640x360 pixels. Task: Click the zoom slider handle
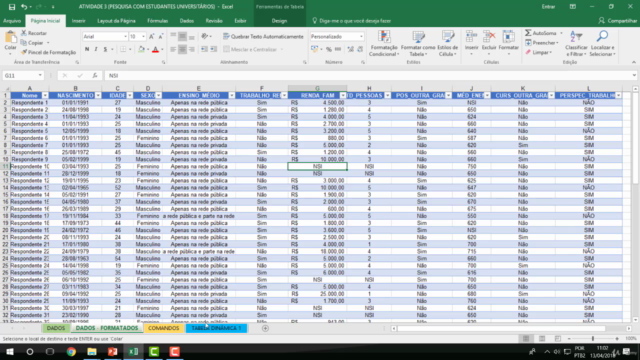593,339
